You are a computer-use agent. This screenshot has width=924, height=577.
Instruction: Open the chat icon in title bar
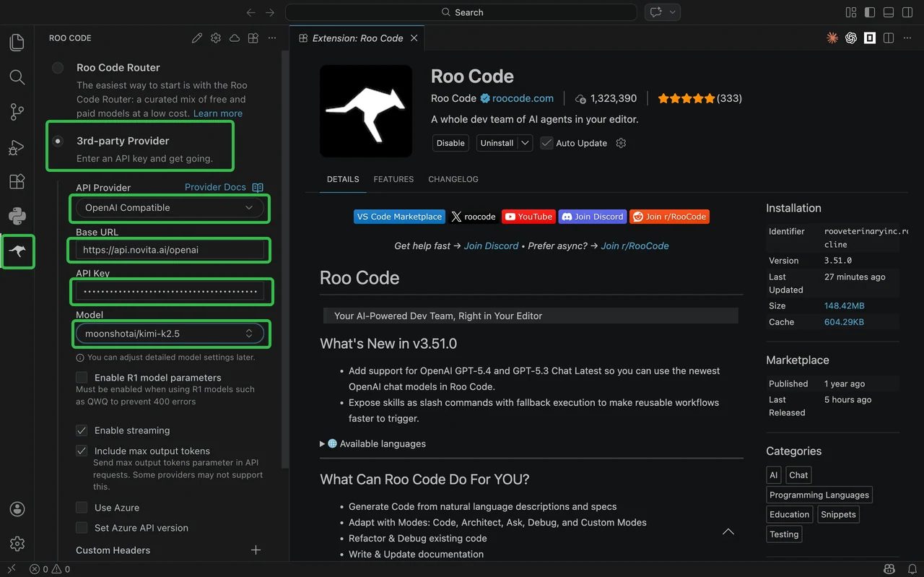point(656,12)
